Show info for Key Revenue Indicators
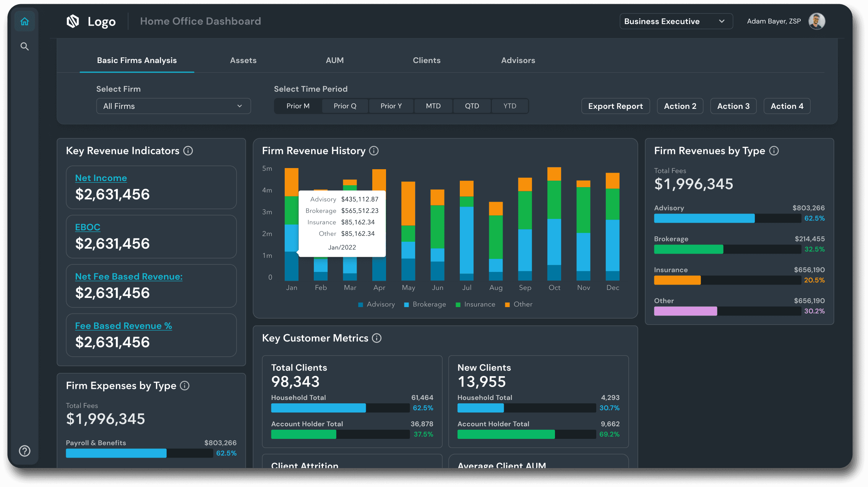This screenshot has height=487, width=868. coord(188,151)
